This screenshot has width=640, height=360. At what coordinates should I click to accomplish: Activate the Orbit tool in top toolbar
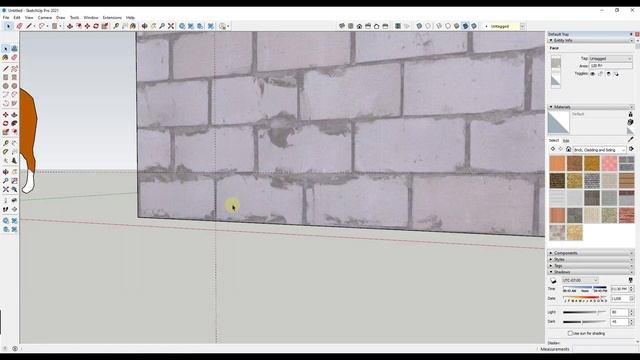click(x=144, y=26)
